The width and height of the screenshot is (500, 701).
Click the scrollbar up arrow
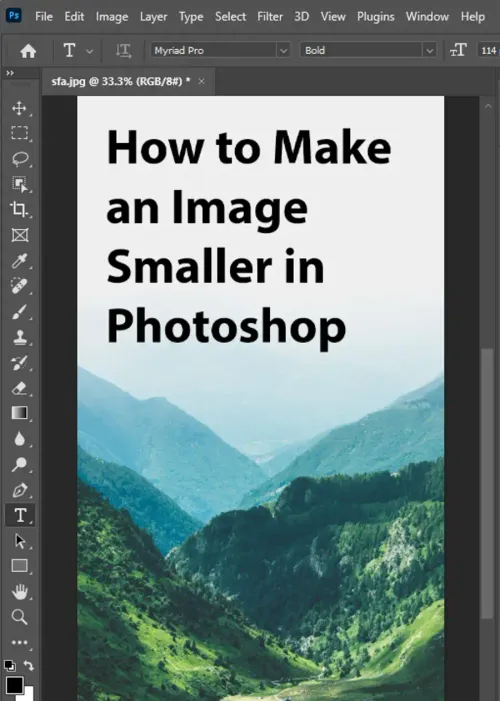[488, 106]
